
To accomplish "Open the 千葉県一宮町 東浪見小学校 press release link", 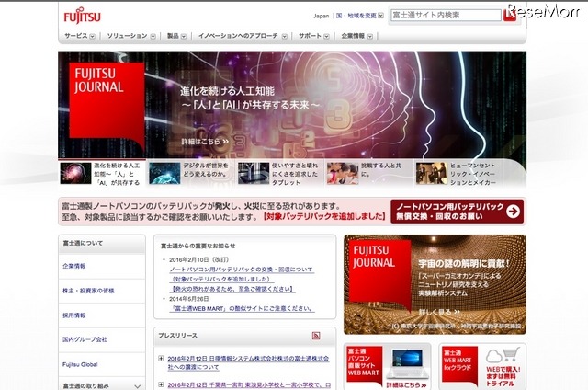I will coord(249,385).
